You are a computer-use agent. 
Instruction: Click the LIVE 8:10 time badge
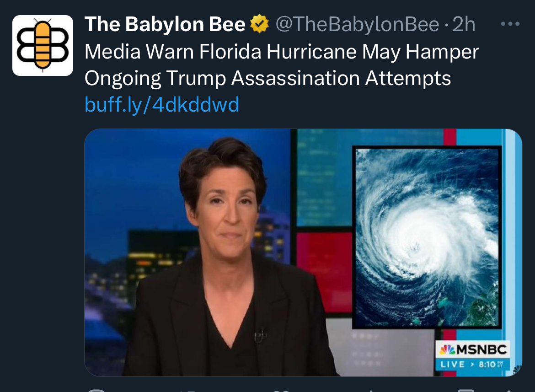(472, 365)
